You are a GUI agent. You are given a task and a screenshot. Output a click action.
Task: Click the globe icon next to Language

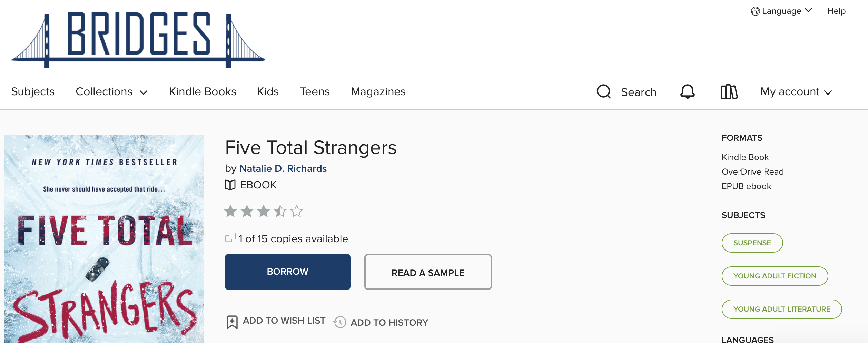(755, 11)
